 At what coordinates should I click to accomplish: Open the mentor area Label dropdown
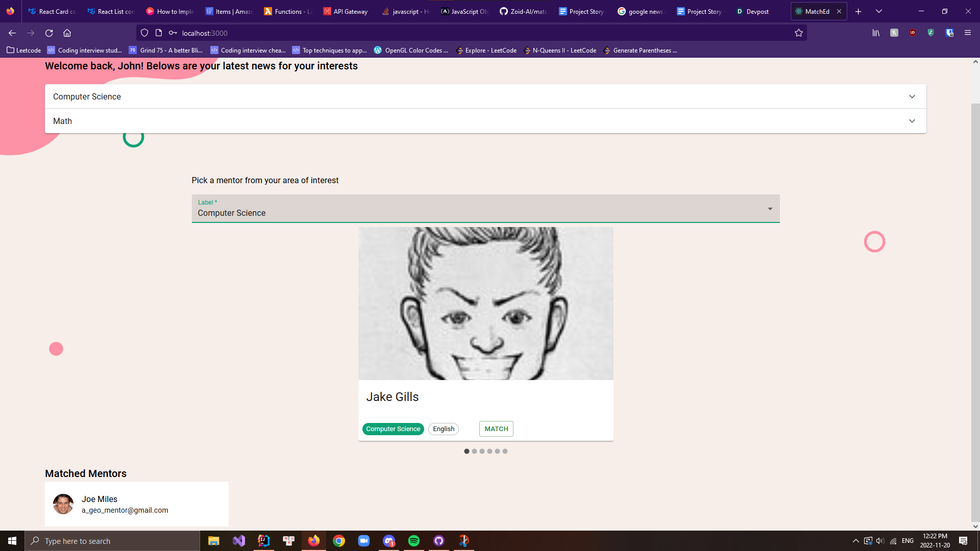[x=485, y=209]
